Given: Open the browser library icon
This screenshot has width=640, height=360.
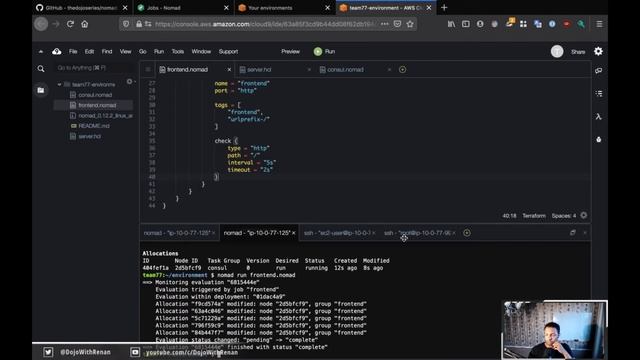Looking at the screenshot, I should point(451,24).
